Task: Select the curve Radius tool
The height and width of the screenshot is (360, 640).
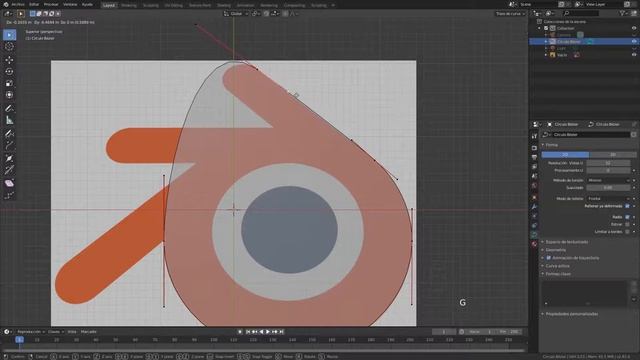Action: point(9,158)
